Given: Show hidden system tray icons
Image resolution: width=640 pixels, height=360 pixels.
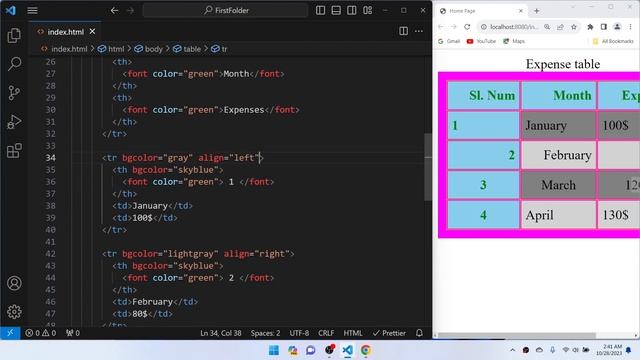Looking at the screenshot, I should coord(512,350).
